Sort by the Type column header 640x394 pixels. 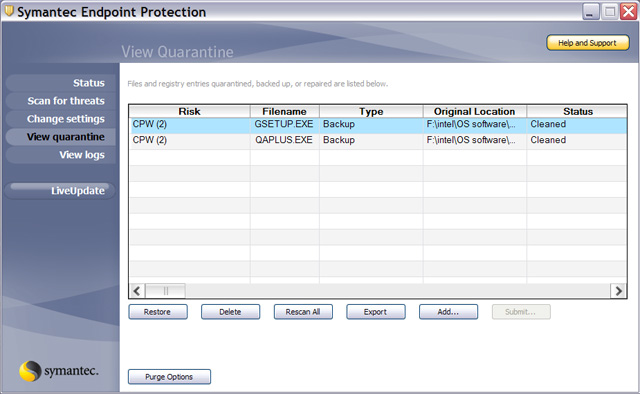(x=371, y=111)
